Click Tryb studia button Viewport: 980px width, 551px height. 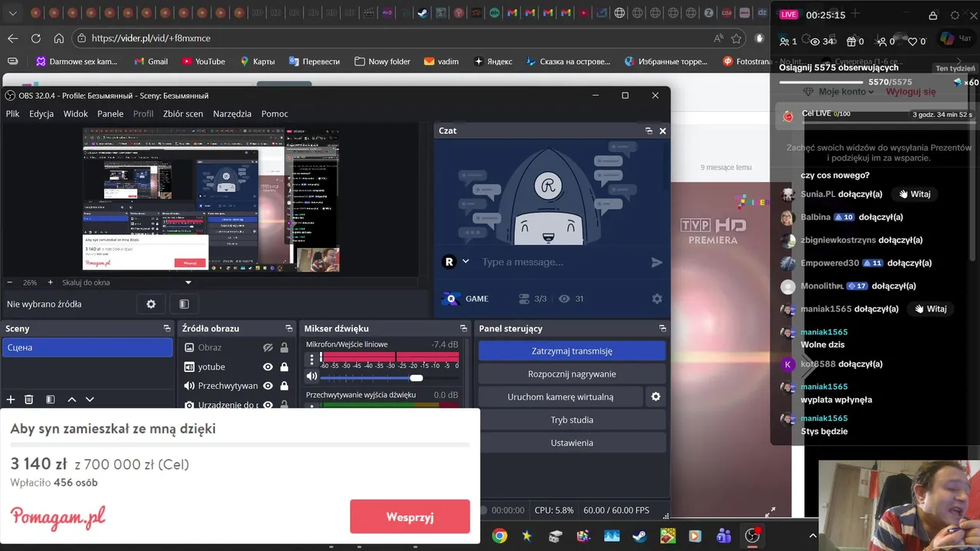(572, 420)
